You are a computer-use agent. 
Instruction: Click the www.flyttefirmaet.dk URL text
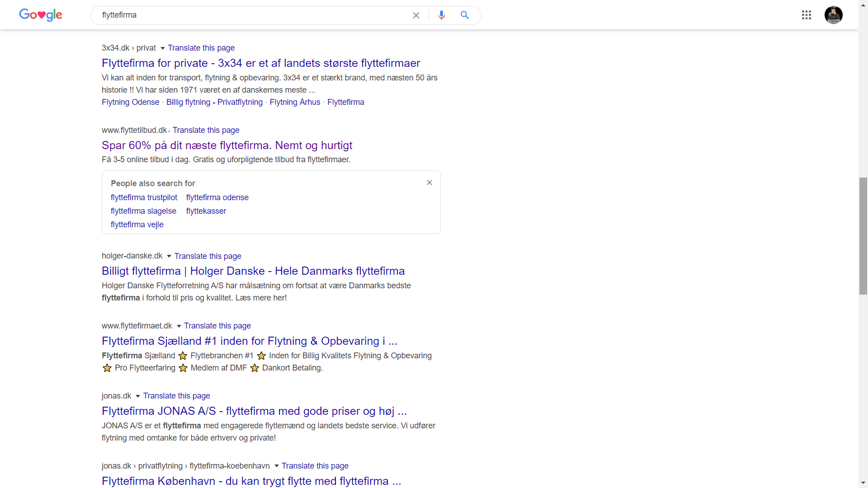point(137,326)
